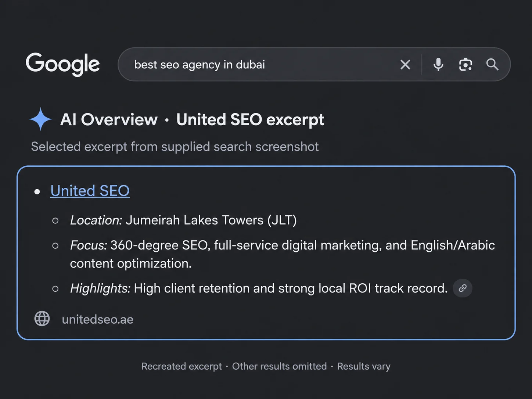Open Google Lens image search icon
Image resolution: width=532 pixels, height=399 pixels.
point(465,65)
